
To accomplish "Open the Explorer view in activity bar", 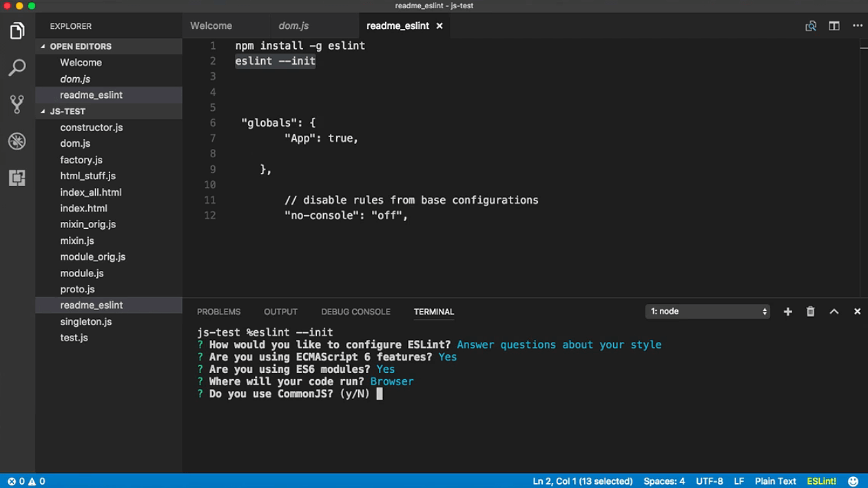I will (17, 31).
